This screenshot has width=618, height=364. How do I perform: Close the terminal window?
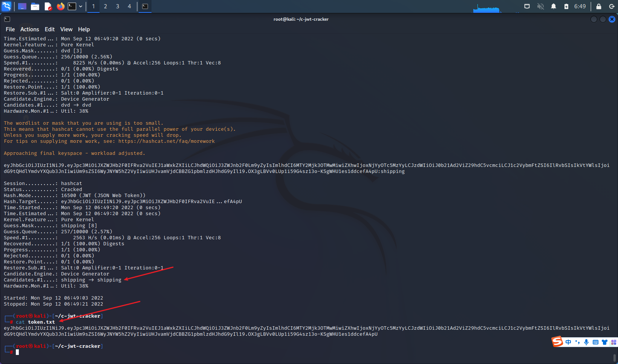tap(612, 19)
